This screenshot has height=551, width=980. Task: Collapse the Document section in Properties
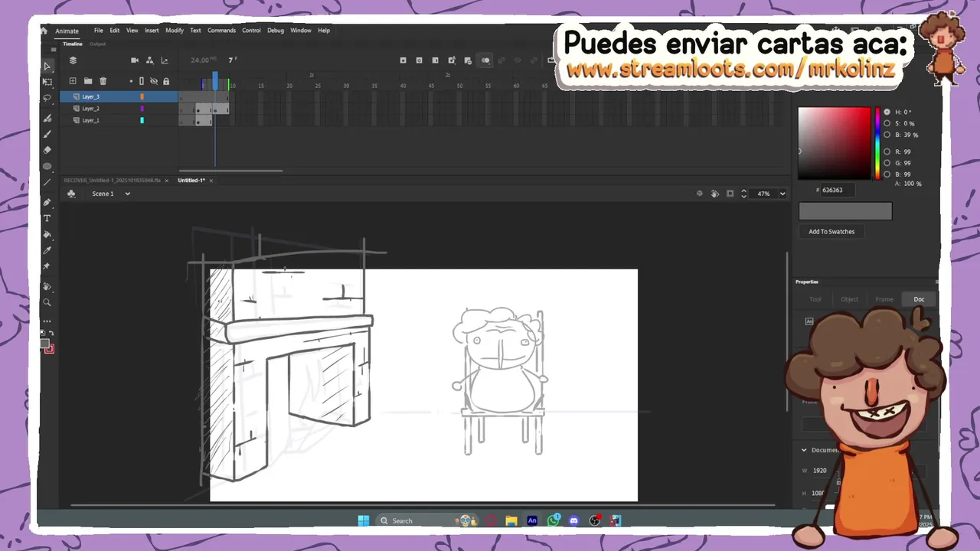tap(804, 450)
